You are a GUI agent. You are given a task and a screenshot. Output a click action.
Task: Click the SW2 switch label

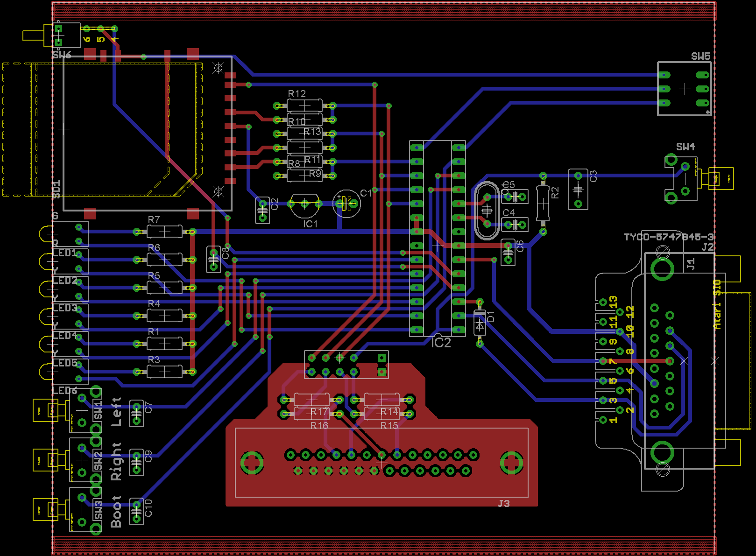click(x=98, y=461)
